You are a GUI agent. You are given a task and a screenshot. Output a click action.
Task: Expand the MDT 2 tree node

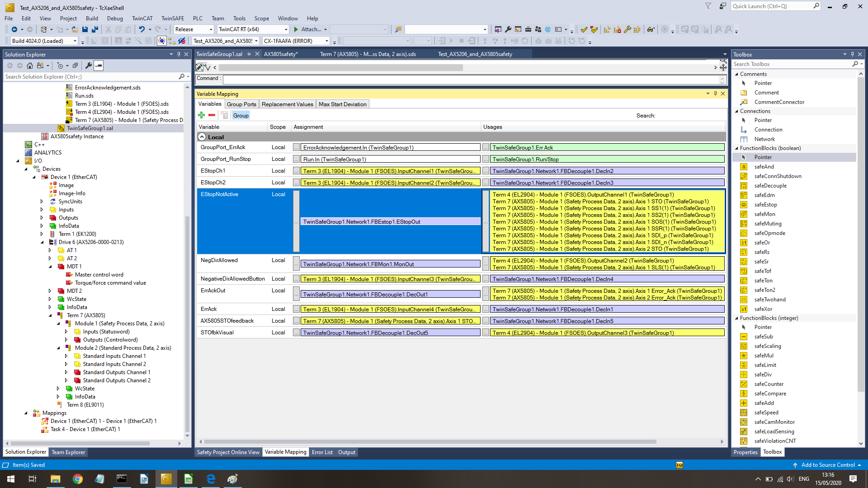50,291
